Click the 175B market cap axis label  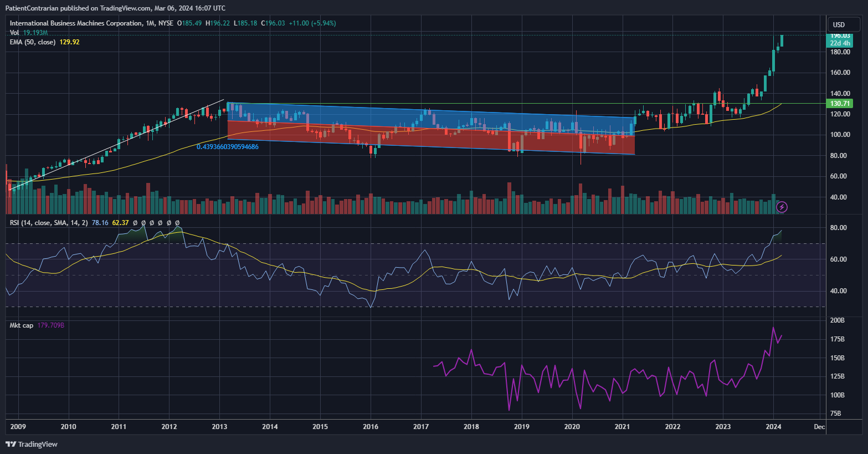[837, 339]
